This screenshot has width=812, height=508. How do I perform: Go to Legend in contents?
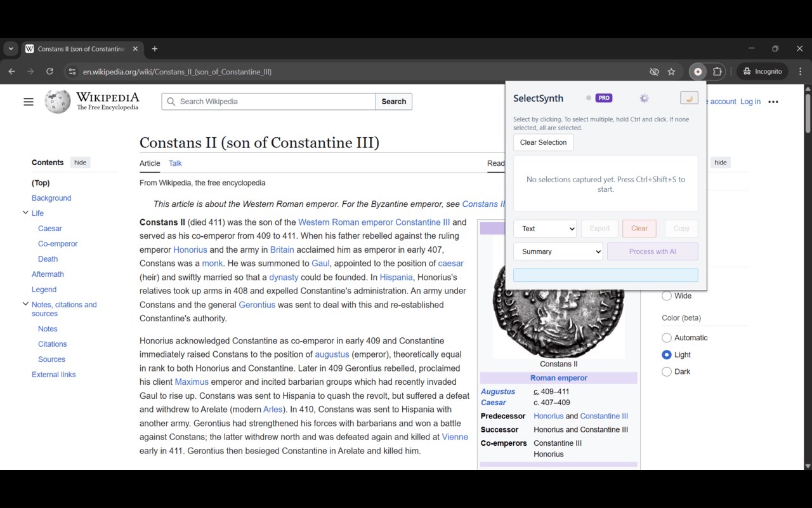44,290
